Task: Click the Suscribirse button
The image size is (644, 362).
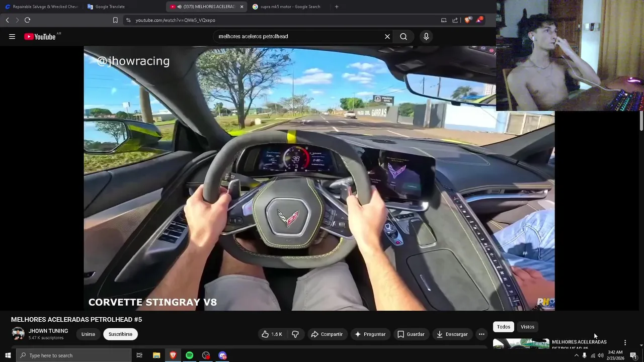Action: click(x=120, y=334)
